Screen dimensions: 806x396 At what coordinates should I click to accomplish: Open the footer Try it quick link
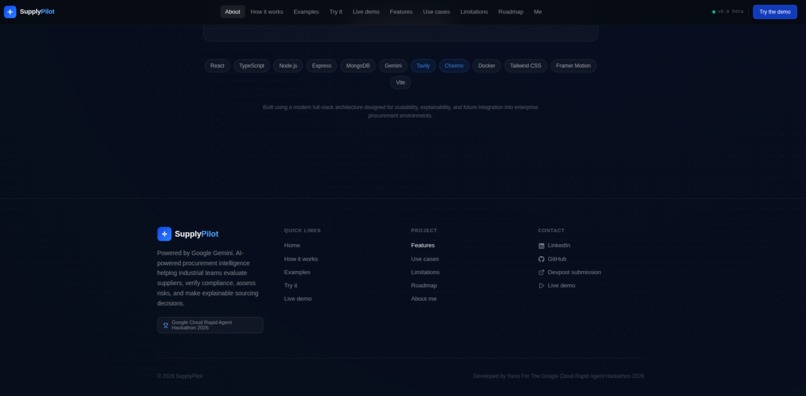click(x=290, y=286)
